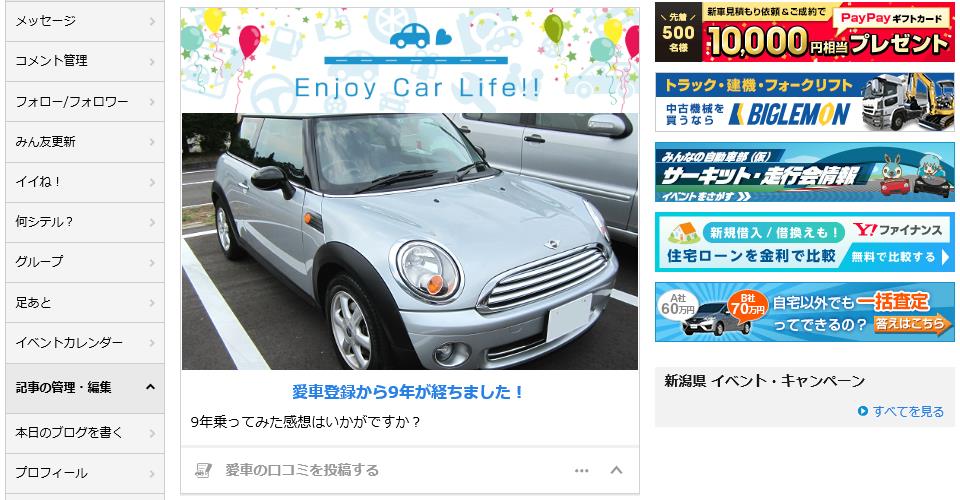Open フォロー/フォロワー page

coord(85,102)
